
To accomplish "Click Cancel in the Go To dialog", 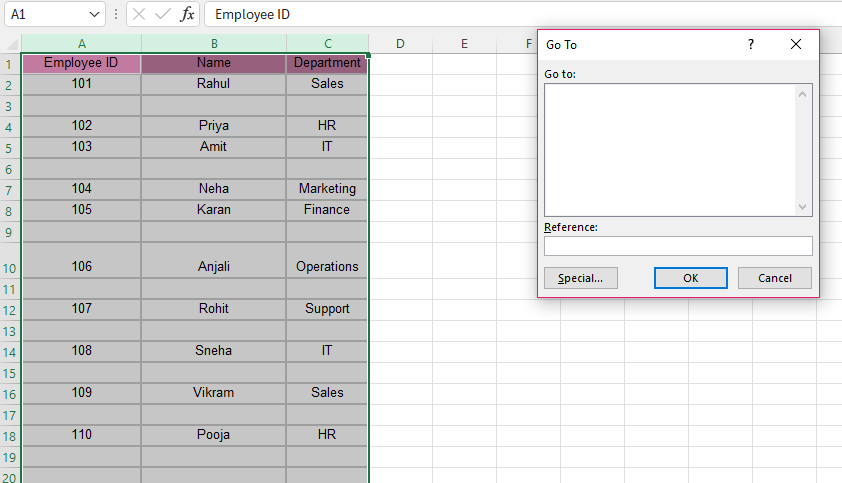I will click(x=774, y=278).
